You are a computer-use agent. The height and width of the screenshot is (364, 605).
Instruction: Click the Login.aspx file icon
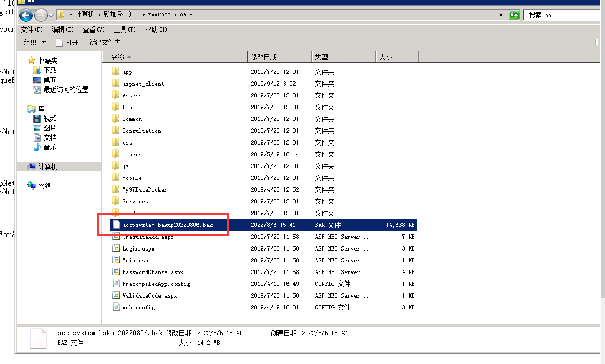coord(116,248)
